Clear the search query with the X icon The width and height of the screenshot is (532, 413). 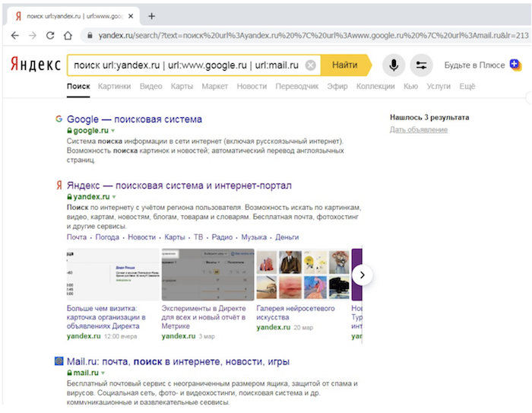pos(310,65)
